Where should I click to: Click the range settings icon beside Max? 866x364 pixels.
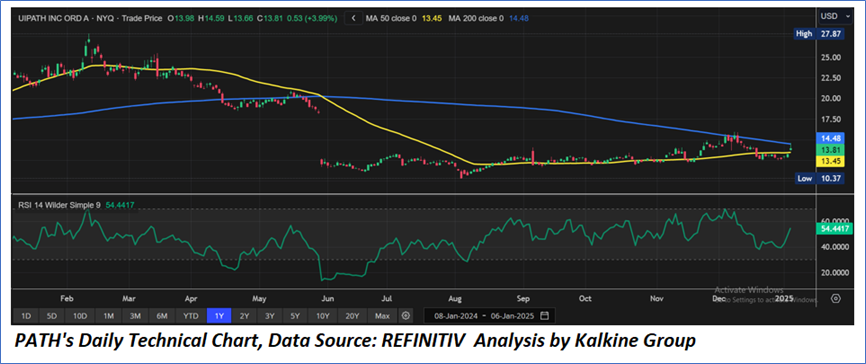pyautogui.click(x=406, y=316)
